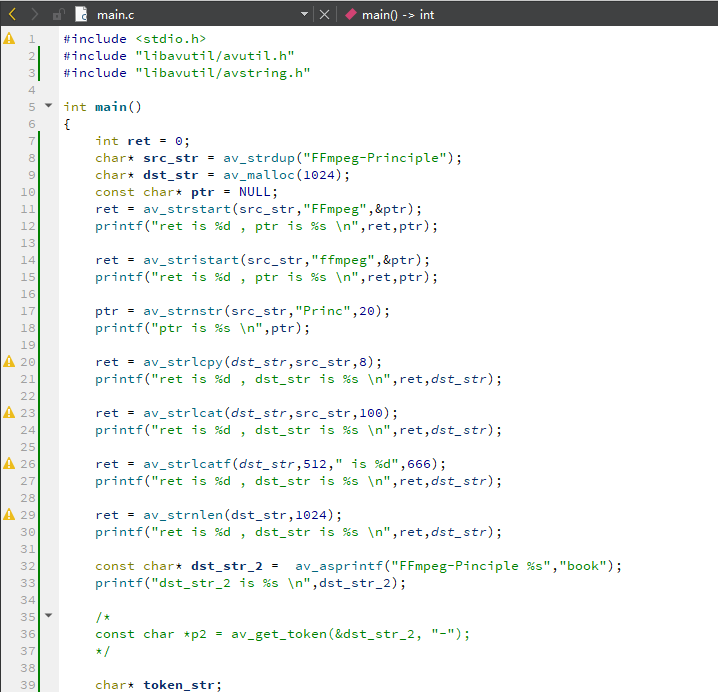Screen dimensions: 718x692
Task: Click warning icon on line 1
Action: tap(10, 39)
